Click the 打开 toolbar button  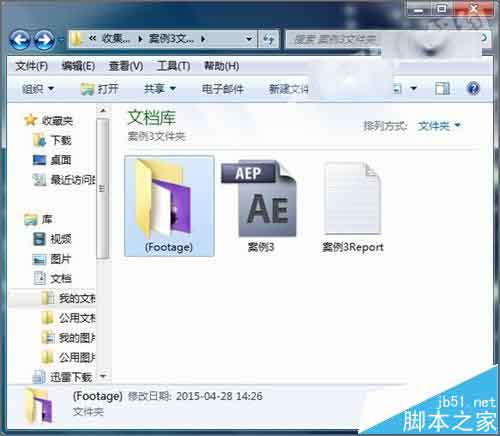click(x=100, y=89)
